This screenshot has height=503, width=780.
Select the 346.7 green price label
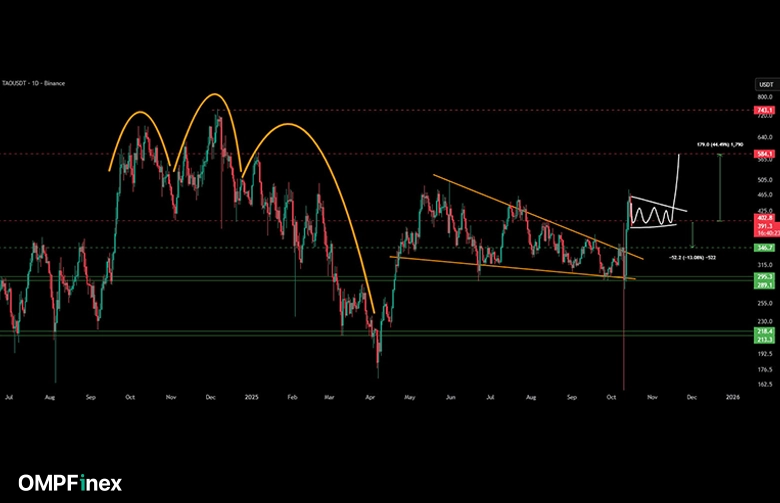point(767,246)
